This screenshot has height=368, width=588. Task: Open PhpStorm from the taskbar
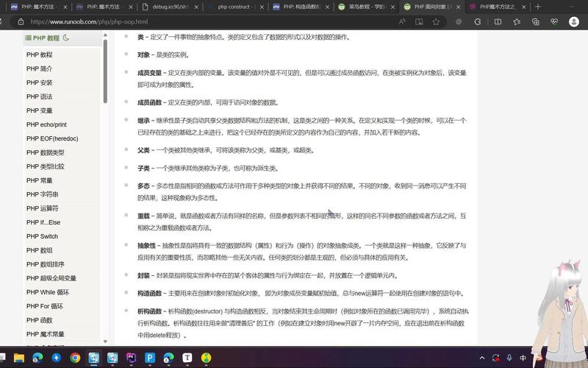(x=131, y=358)
